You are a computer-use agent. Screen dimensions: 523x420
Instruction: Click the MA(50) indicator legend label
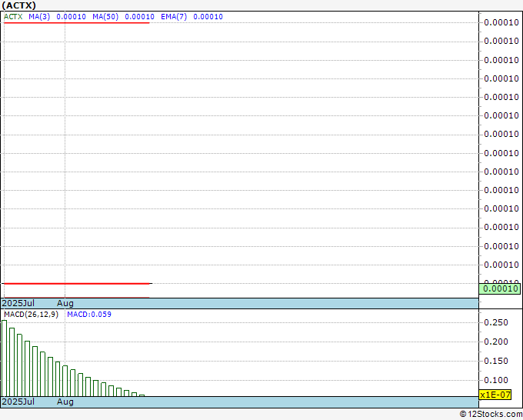pos(105,16)
